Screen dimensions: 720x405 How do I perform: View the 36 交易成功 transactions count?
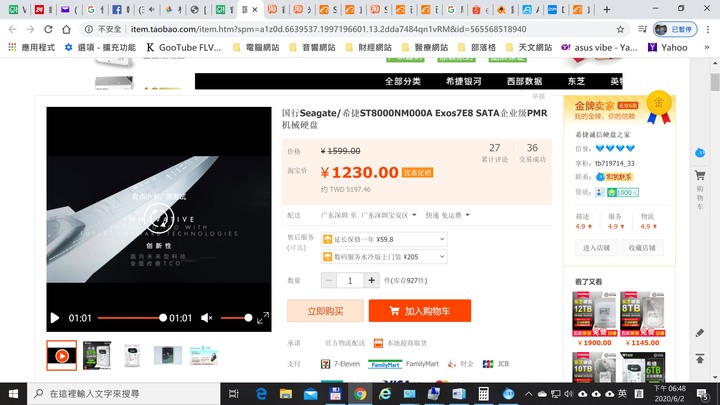pos(532,153)
